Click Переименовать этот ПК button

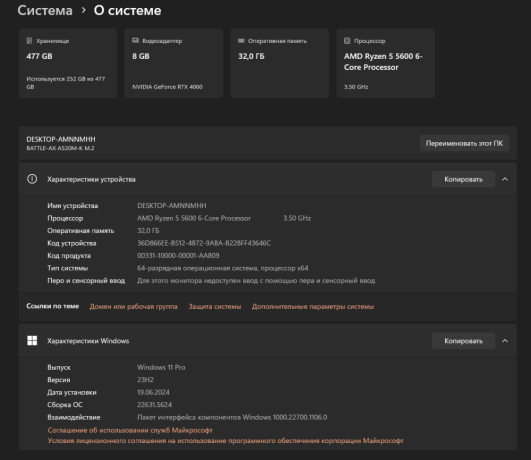[464, 143]
